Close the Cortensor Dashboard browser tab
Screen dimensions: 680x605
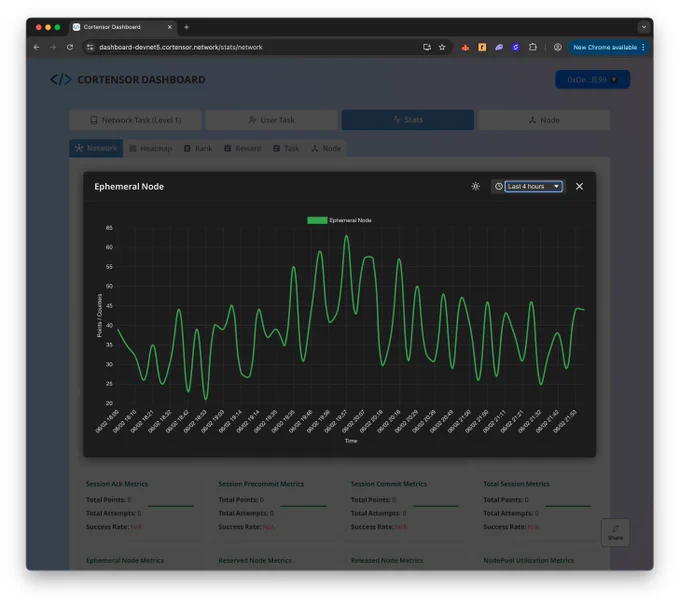[x=170, y=27]
